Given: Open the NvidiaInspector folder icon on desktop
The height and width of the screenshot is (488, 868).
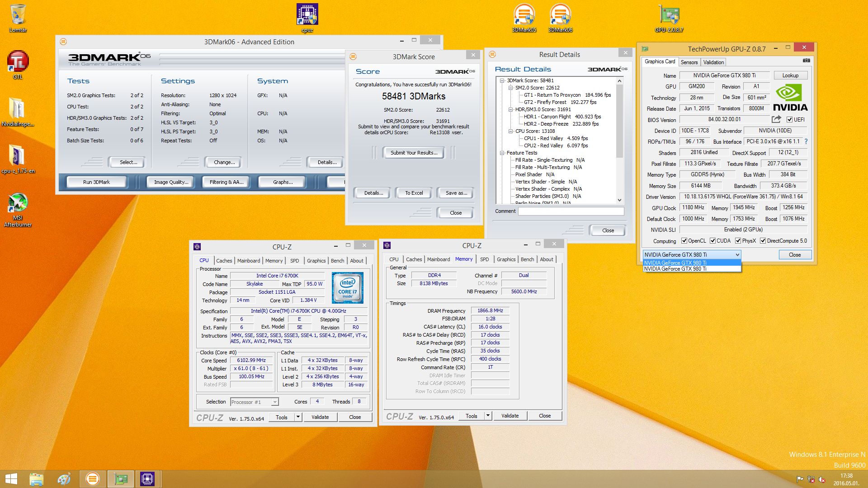Looking at the screenshot, I should (x=18, y=112).
